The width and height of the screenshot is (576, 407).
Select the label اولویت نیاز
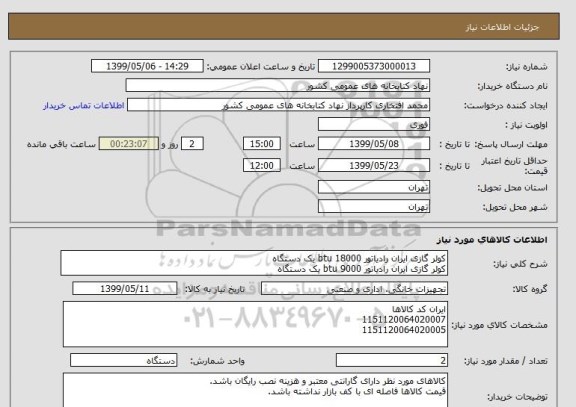pos(526,125)
